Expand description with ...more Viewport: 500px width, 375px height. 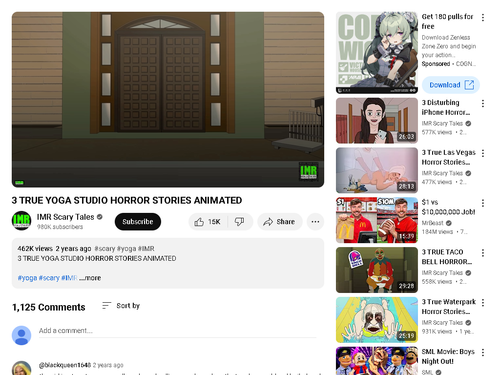(90, 278)
